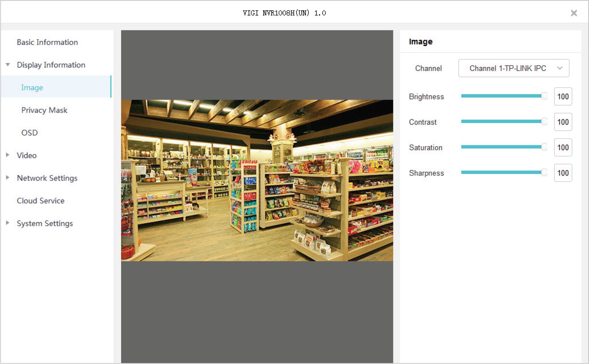Click the Saturation slider handle
The width and height of the screenshot is (589, 364).
coord(544,147)
